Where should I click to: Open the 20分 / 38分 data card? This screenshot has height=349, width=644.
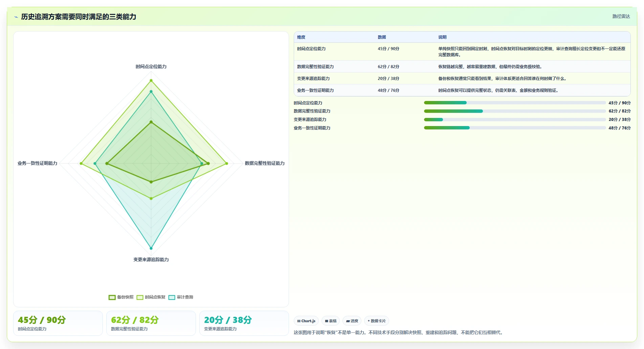pos(244,323)
